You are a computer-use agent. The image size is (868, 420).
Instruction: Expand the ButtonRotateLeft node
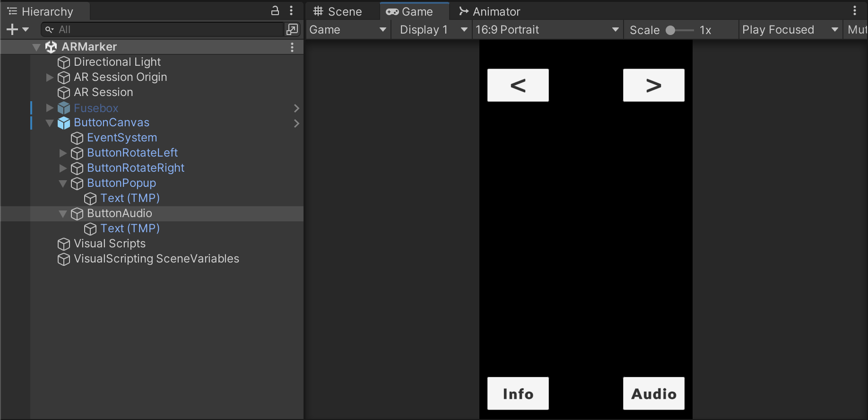pos(63,153)
